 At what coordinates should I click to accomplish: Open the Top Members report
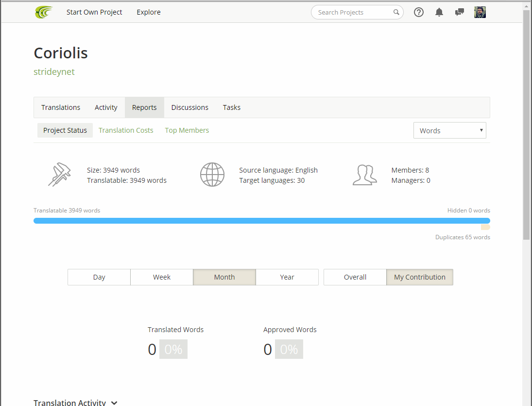(187, 130)
